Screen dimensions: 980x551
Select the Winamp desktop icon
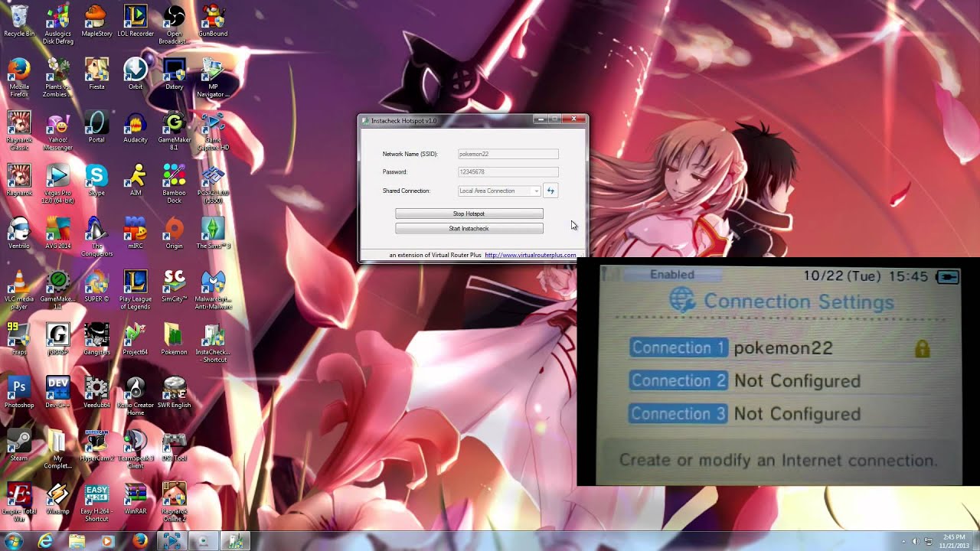pos(58,497)
